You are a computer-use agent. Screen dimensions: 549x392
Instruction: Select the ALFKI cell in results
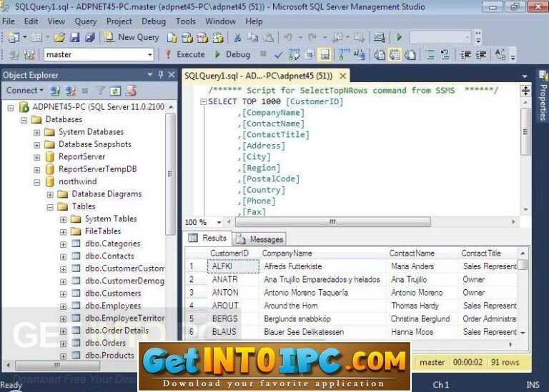233,266
